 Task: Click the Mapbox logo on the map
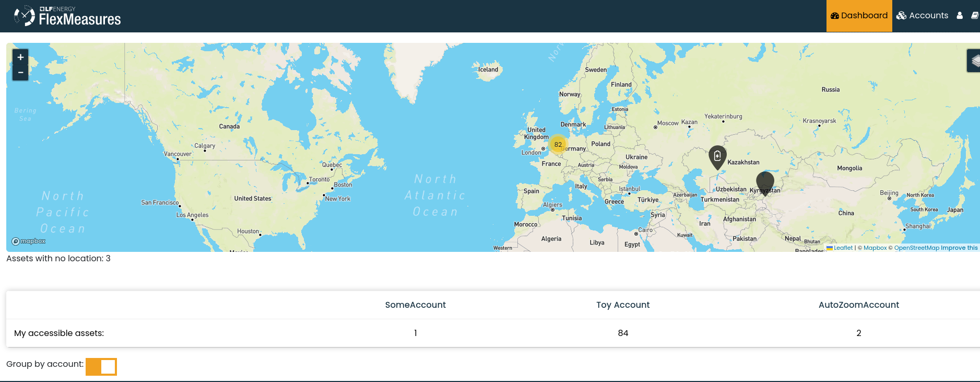click(29, 241)
